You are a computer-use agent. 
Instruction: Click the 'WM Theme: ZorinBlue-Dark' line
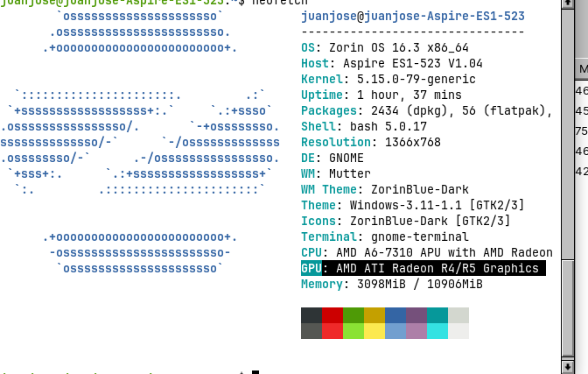coord(385,190)
